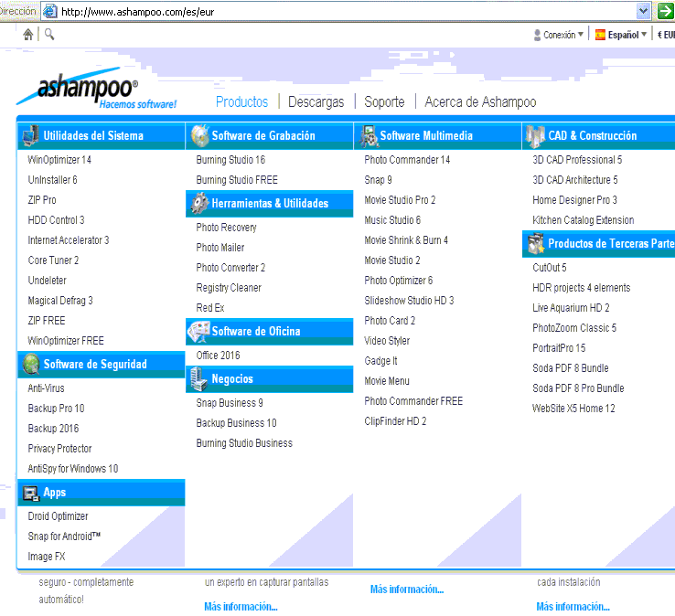Open Acerca de Ashampoo menu
675x616 pixels.
480,102
